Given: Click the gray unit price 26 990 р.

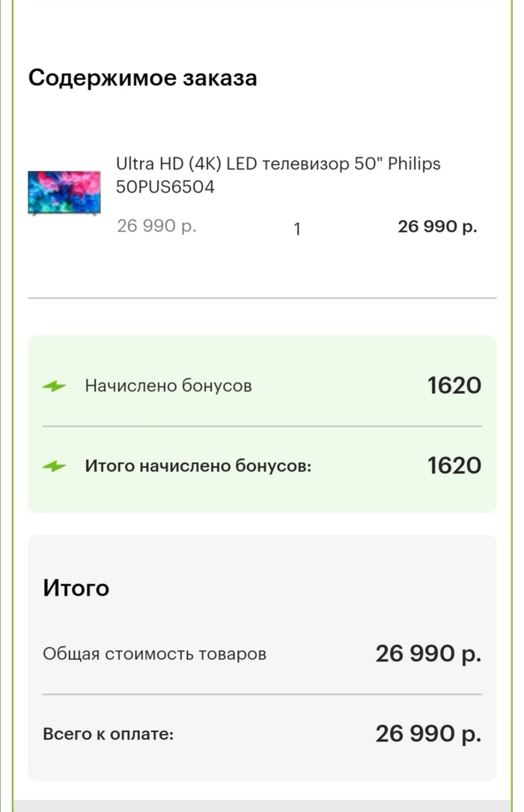Looking at the screenshot, I should point(156,226).
